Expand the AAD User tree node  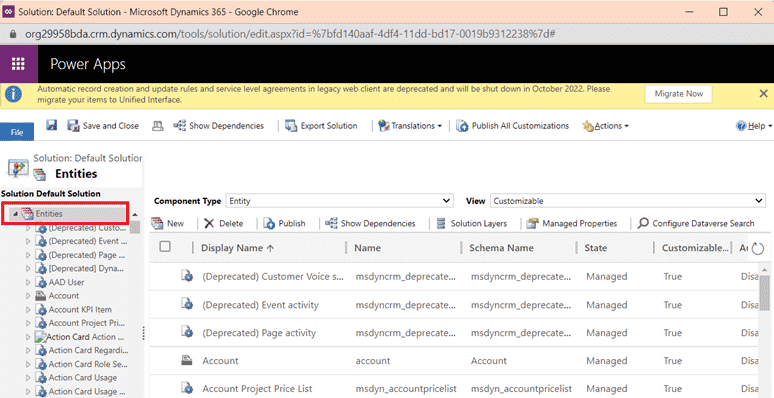click(28, 282)
